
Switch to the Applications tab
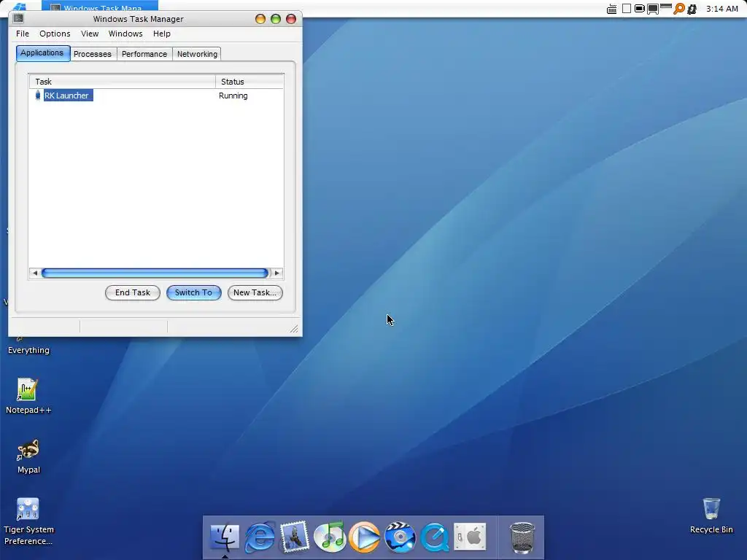(42, 52)
